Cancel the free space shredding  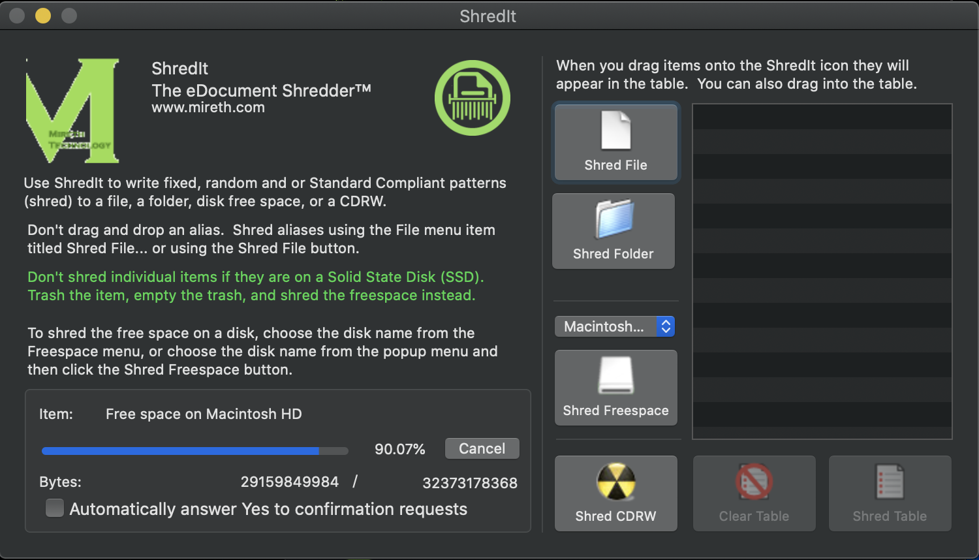tap(482, 448)
